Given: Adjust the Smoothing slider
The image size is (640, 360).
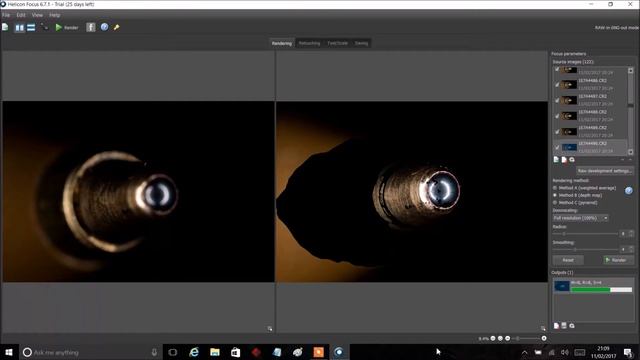Looking at the screenshot, I should [x=585, y=249].
